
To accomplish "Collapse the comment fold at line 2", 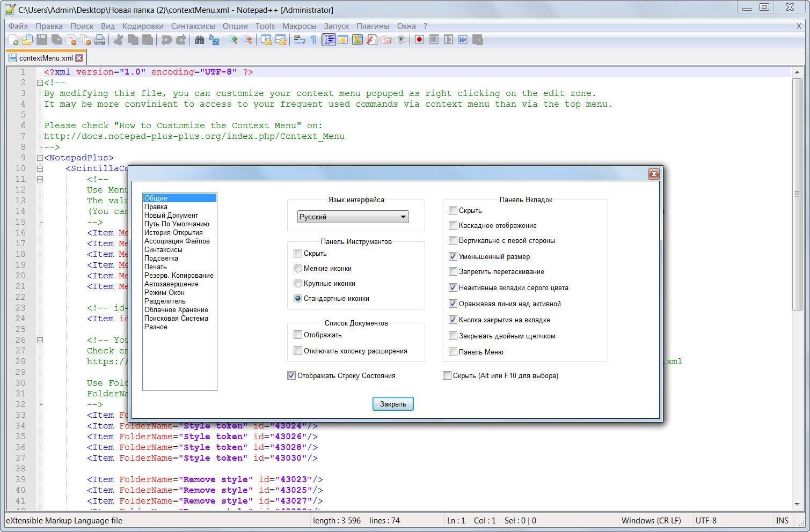I will point(40,83).
